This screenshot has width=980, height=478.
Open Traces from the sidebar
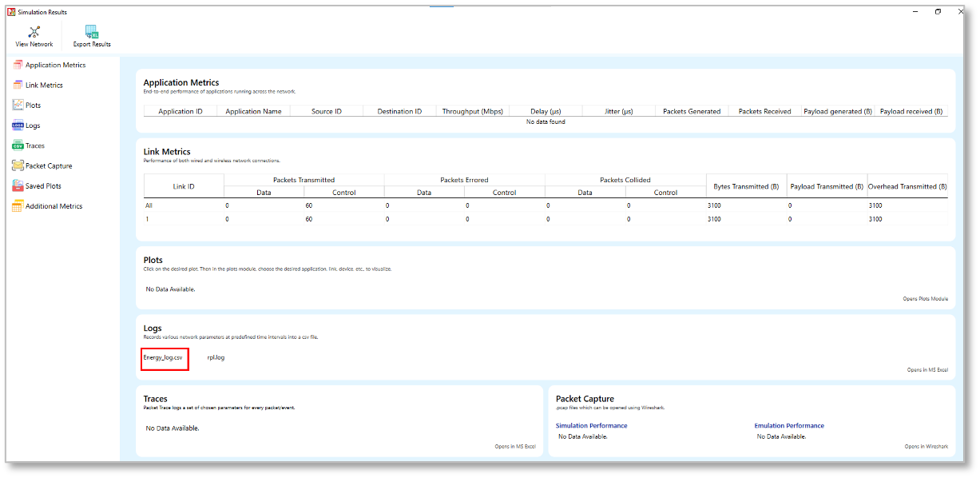click(x=34, y=145)
